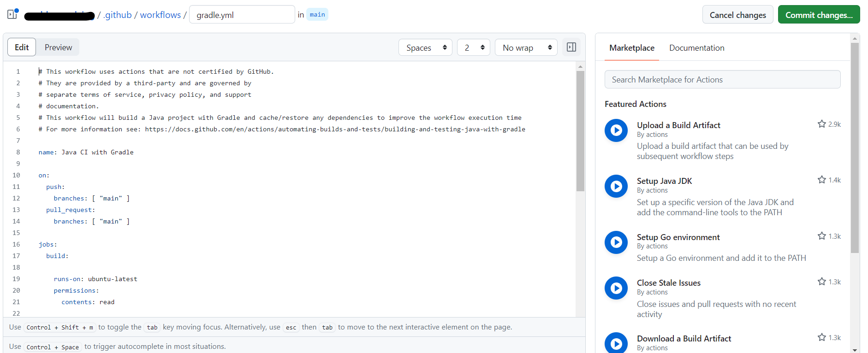The width and height of the screenshot is (868, 353).
Task: Click the '# documentation.' comment line
Action: 69,106
